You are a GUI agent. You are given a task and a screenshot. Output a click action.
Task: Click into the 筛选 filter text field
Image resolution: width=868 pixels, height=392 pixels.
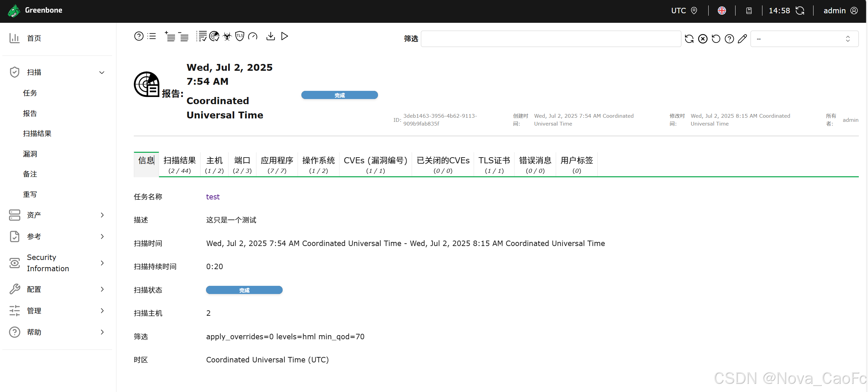coord(551,39)
